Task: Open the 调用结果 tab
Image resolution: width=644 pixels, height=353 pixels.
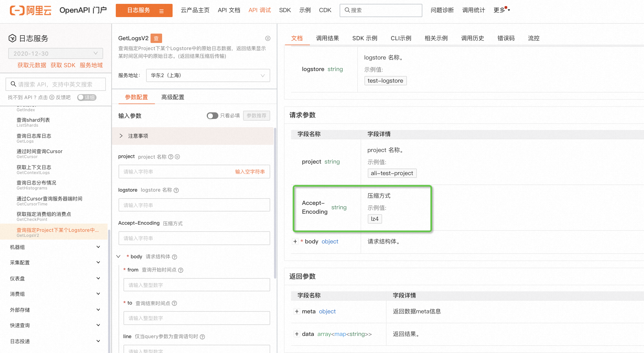Action: pyautogui.click(x=327, y=38)
